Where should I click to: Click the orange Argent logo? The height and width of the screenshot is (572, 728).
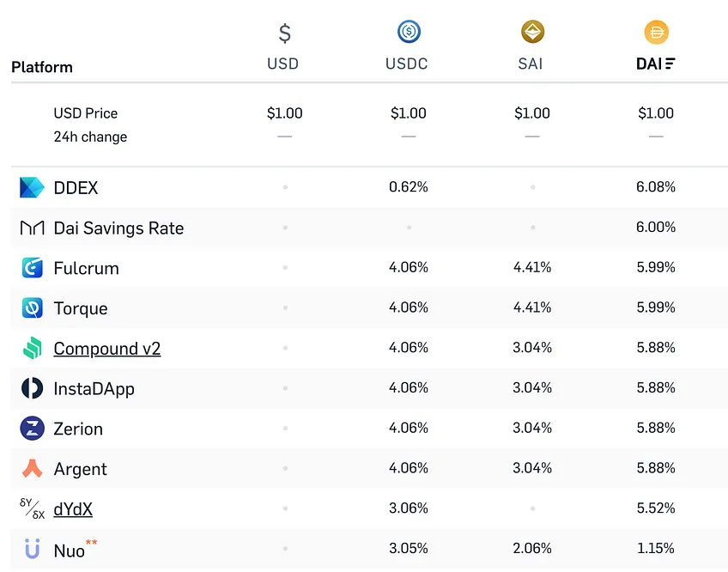click(x=32, y=468)
